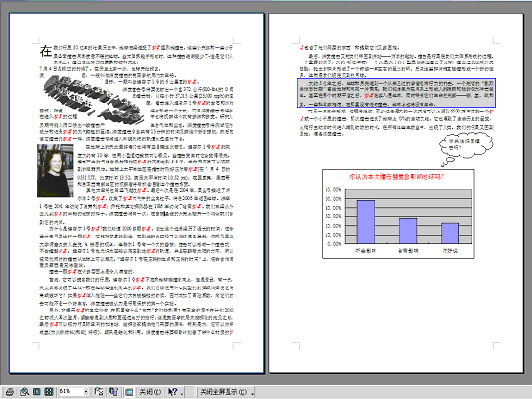Viewport: 532px width, 399px height.
Task: Click the 关闭(C) button
Action: [x=151, y=392]
